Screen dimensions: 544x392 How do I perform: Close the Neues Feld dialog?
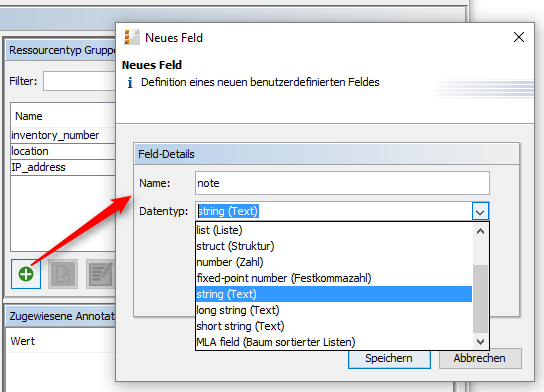(x=519, y=37)
